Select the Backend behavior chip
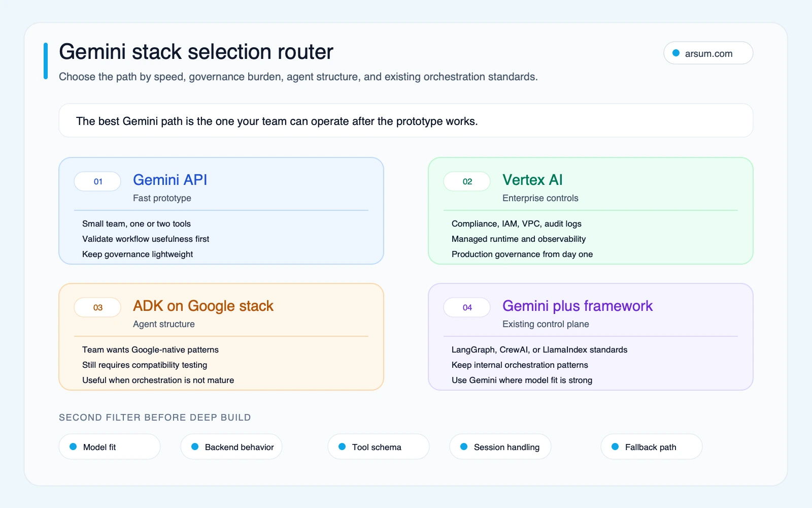Viewport: 812px width, 508px height. pyautogui.click(x=231, y=447)
